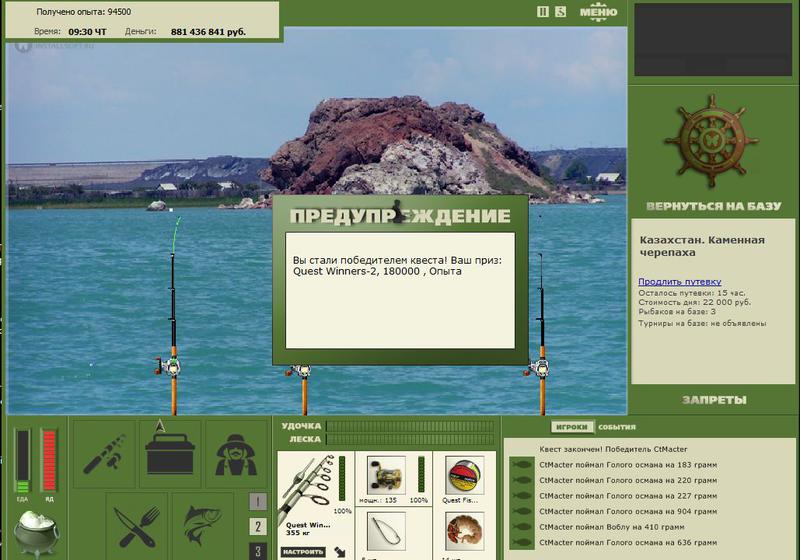
Task: Open the knife and fork food icon
Action: click(137, 526)
